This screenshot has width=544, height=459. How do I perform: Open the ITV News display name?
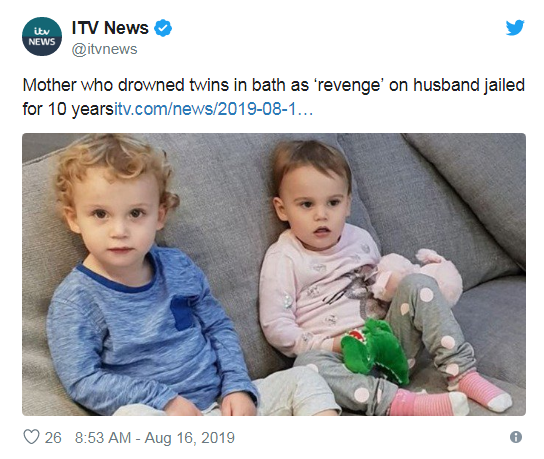tap(110, 28)
